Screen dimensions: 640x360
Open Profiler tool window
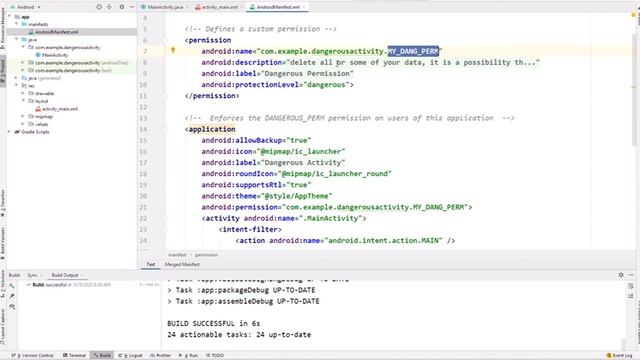pyautogui.click(x=160, y=356)
